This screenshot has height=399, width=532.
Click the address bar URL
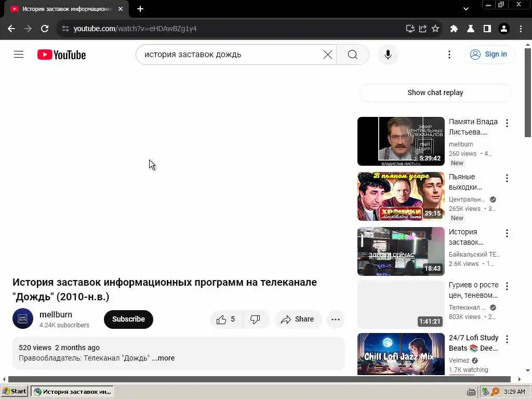135,29
